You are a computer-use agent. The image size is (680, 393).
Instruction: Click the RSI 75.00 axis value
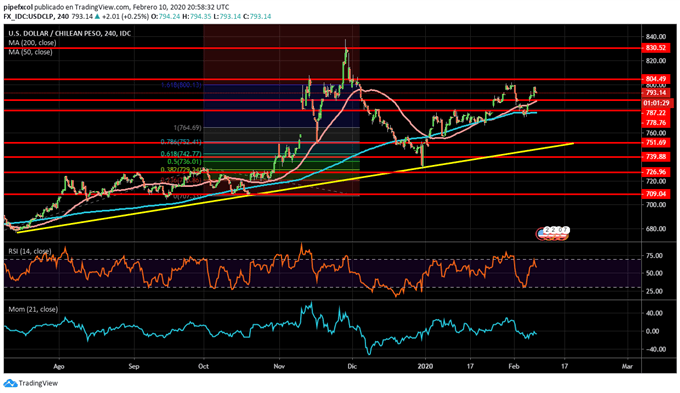654,256
